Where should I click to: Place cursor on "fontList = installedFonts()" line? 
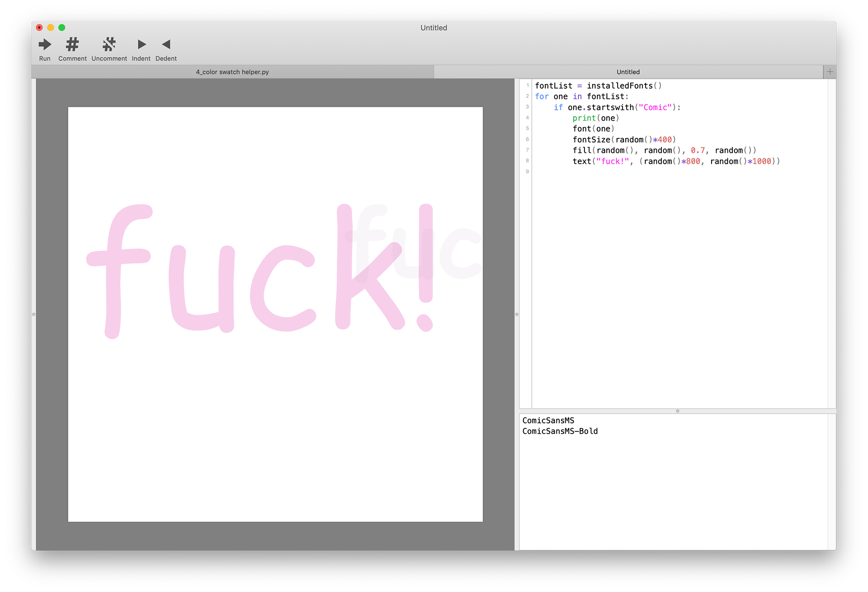[598, 86]
